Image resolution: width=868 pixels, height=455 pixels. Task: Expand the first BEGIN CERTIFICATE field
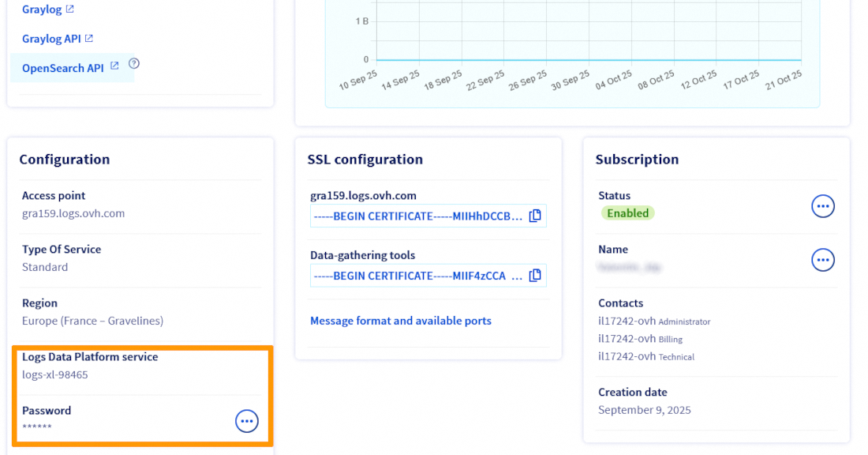coord(418,215)
